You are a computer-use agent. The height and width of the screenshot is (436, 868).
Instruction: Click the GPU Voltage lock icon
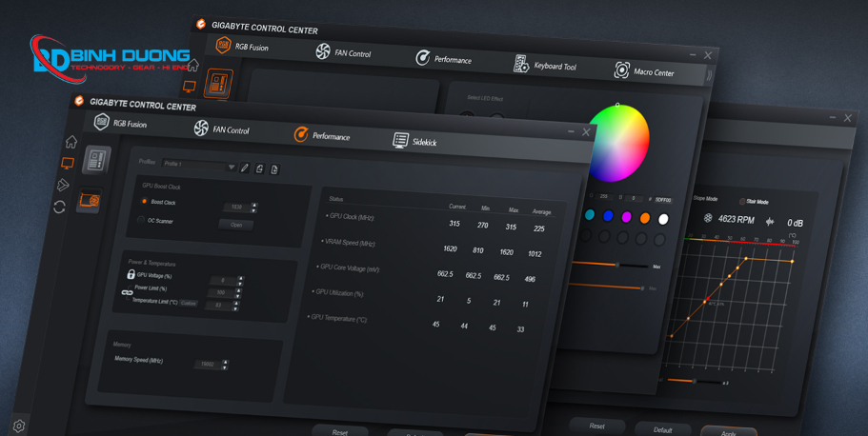131,274
